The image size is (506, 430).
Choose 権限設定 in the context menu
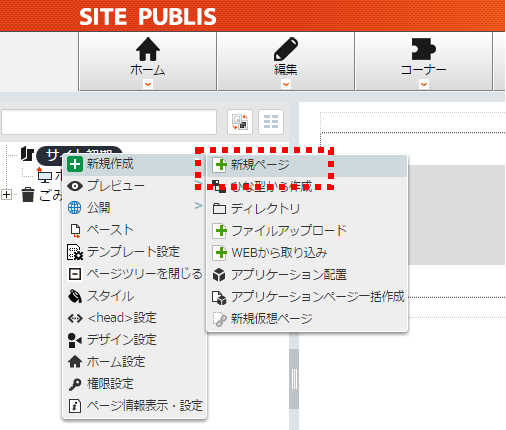click(x=134, y=384)
